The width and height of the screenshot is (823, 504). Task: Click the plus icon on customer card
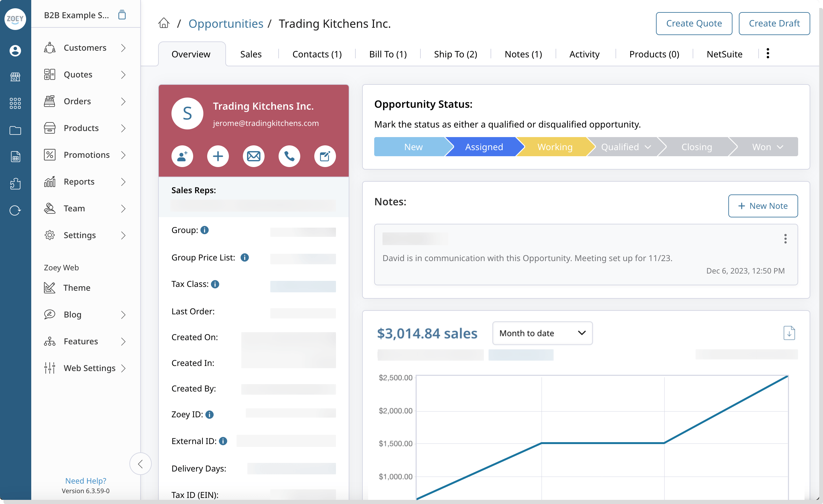[x=218, y=156]
